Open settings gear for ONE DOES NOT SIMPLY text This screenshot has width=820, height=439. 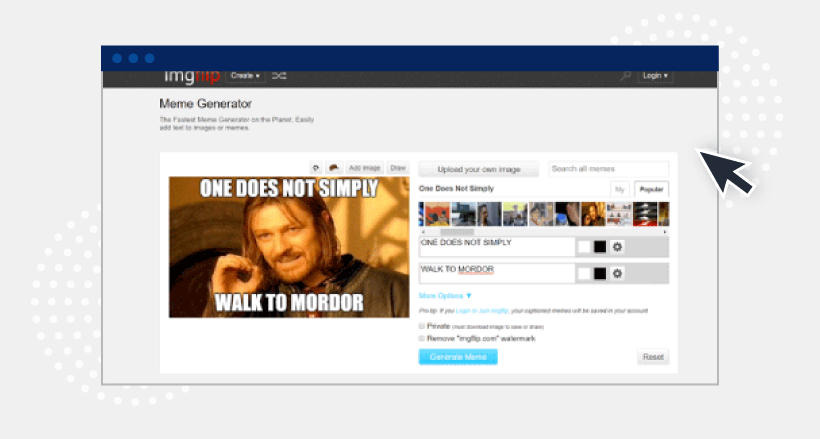[618, 247]
